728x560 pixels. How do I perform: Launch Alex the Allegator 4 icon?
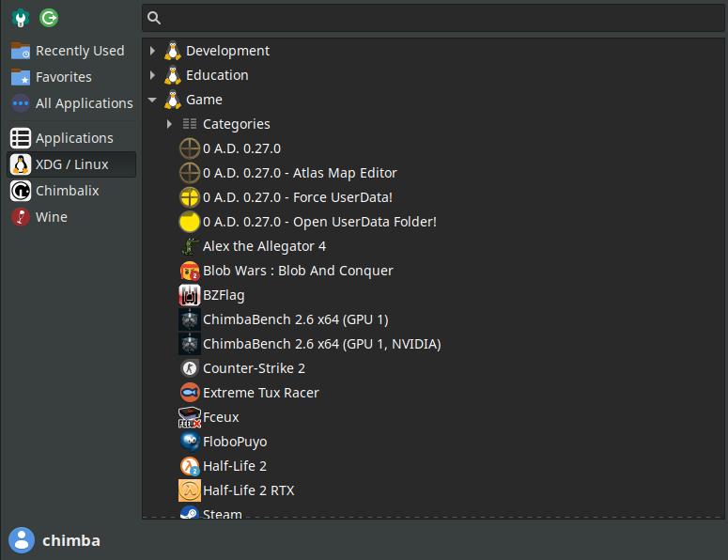tap(190, 246)
